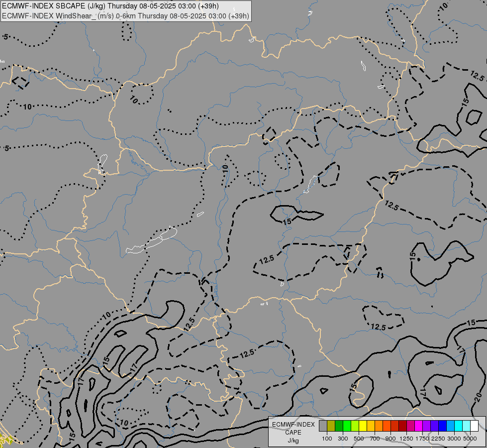Pick the red-orange swatch left of 900
This screenshot has width=487, height=448.
[387, 426]
